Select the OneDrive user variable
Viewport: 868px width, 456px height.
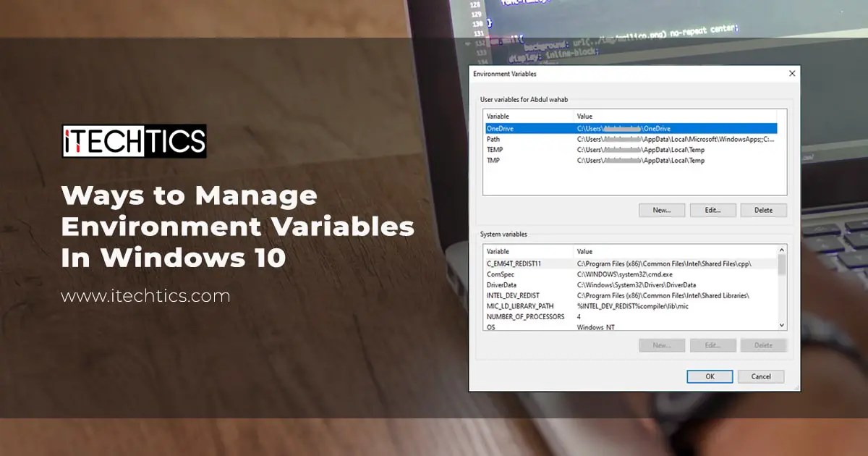coord(542,127)
